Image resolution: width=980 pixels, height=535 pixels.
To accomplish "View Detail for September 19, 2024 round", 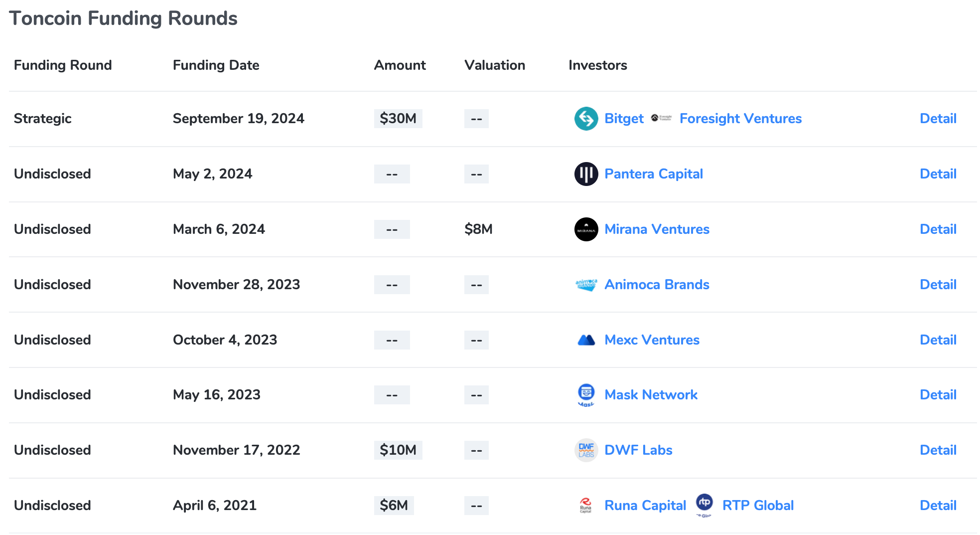I will pos(938,119).
